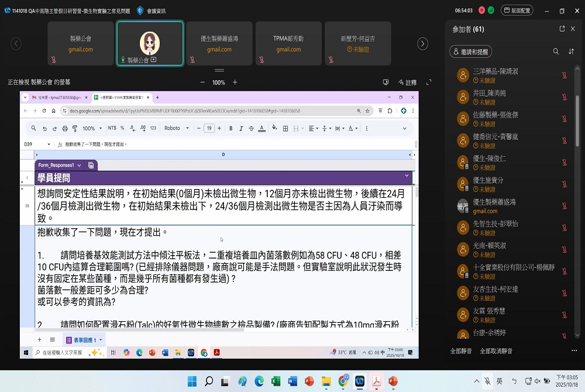Click the sort participants icon
The image size is (585, 392).
(x=572, y=51)
